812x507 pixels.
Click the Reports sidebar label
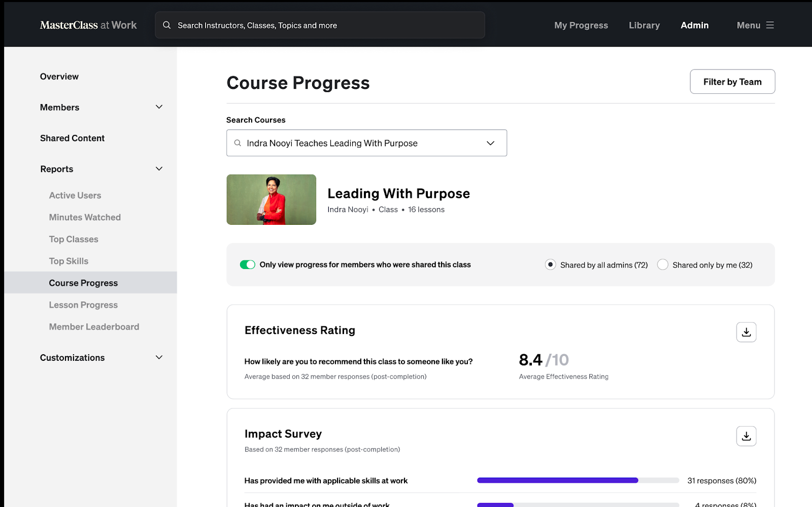pos(56,169)
